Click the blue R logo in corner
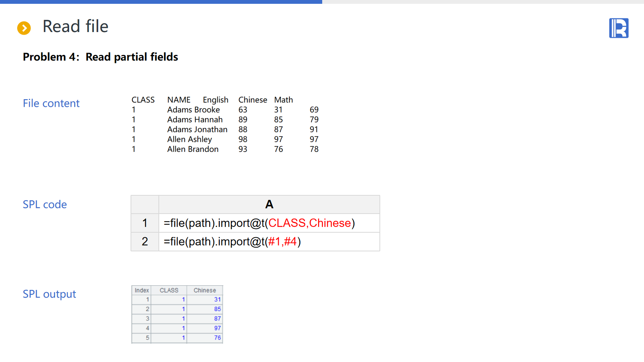 [618, 28]
